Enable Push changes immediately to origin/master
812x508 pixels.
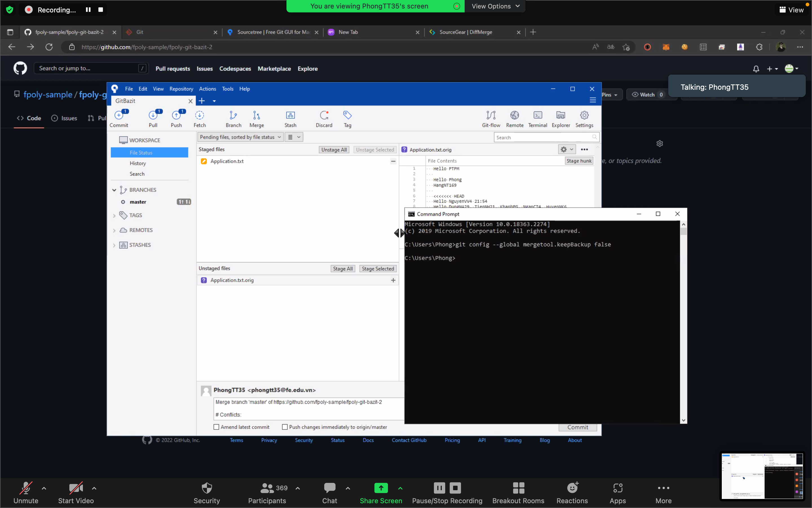[x=285, y=427]
